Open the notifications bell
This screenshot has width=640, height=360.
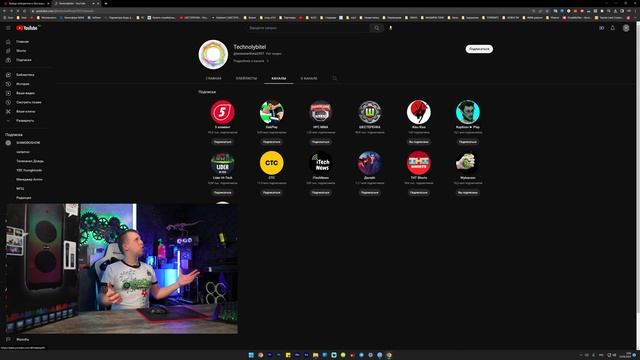click(613, 28)
